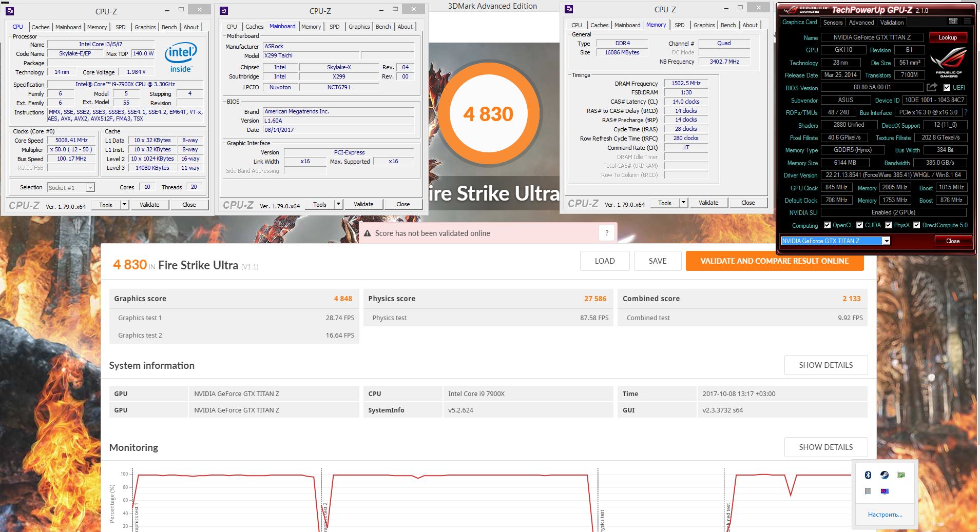Click the BIOS version L1.60A field
This screenshot has height=532, width=980.
coord(338,121)
